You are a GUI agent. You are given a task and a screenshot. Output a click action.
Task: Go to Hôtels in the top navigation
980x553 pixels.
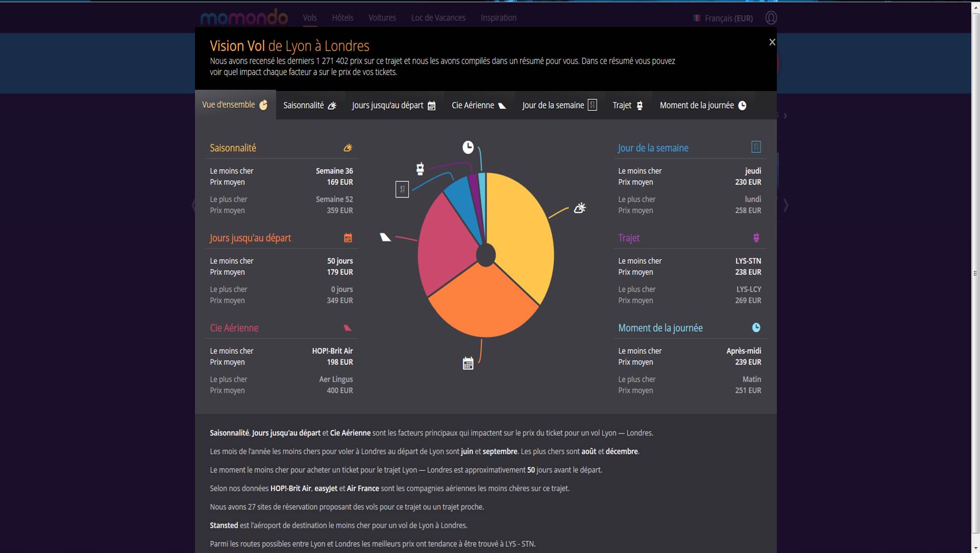point(342,18)
